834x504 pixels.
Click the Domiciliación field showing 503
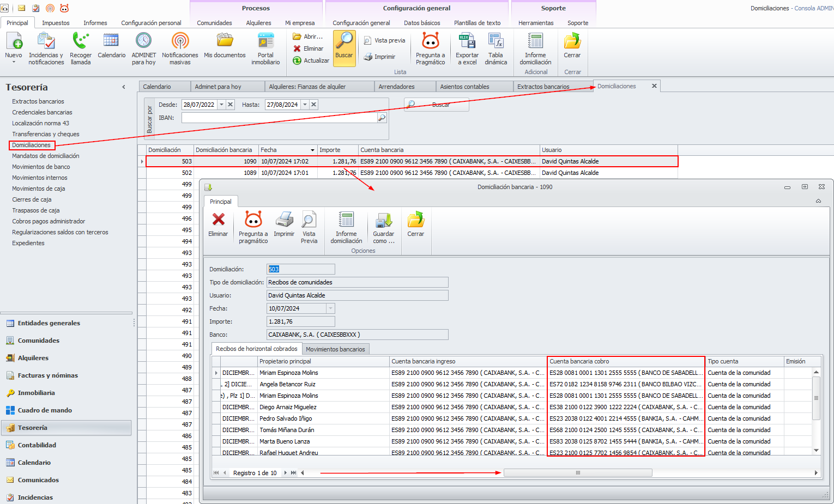click(x=301, y=269)
